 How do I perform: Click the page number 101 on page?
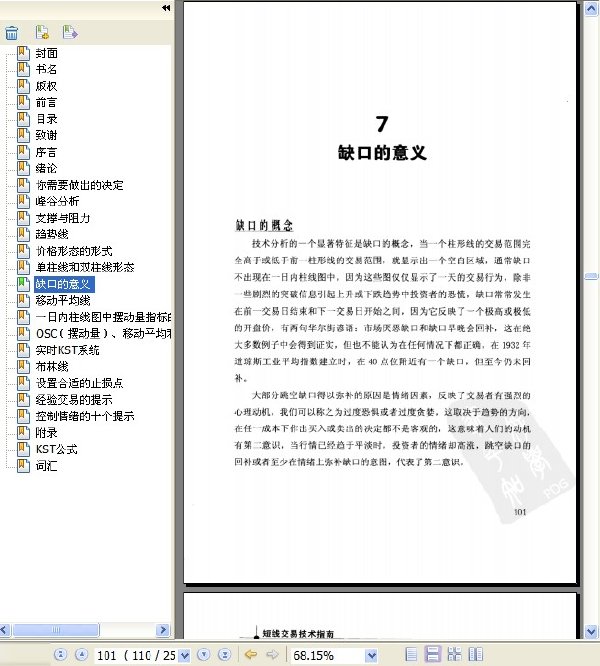tap(520, 512)
